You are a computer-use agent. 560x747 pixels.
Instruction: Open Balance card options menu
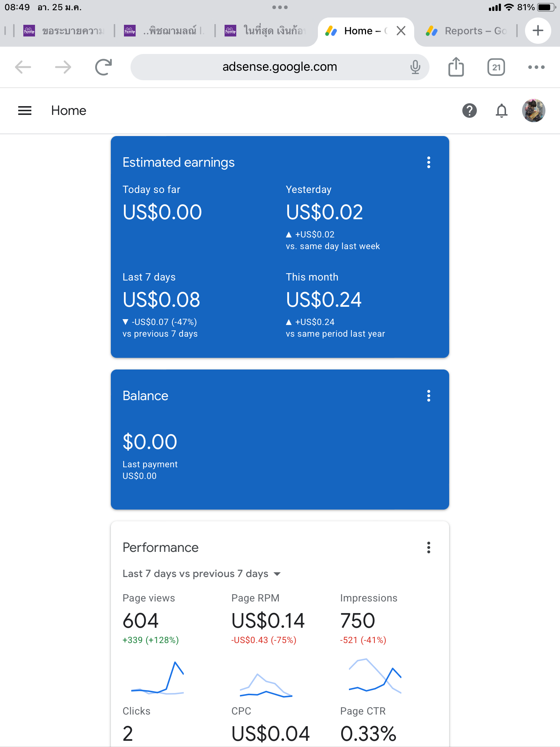pyautogui.click(x=429, y=396)
